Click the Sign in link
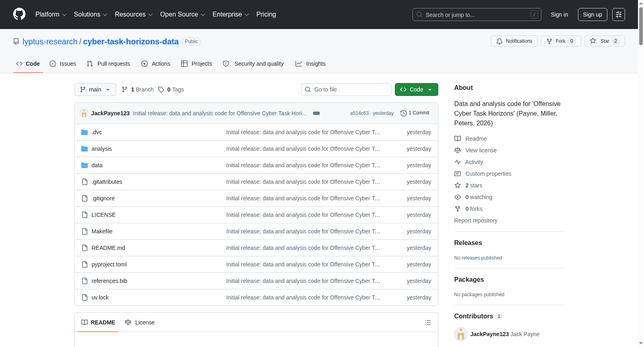Screen dimensions: 644x347 559,15
